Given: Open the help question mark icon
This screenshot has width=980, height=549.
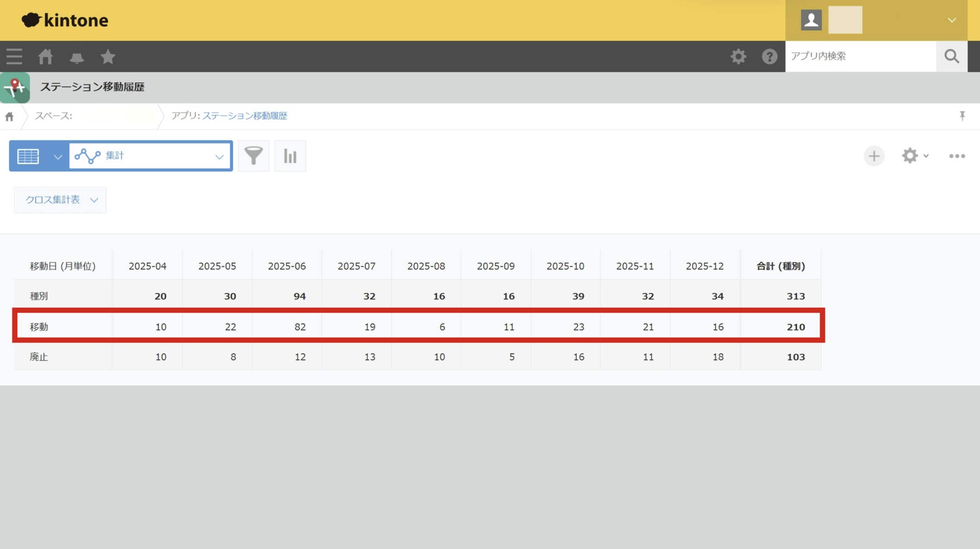Looking at the screenshot, I should pyautogui.click(x=770, y=56).
